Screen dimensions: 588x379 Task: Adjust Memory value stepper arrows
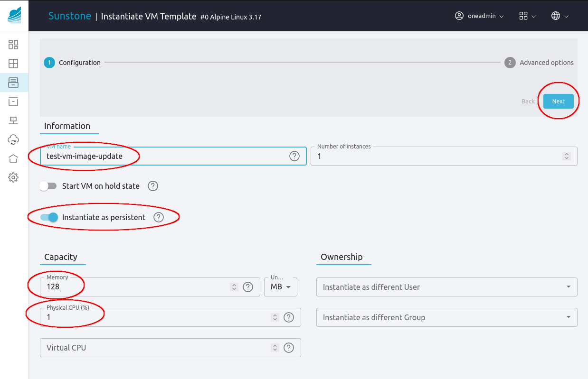[x=234, y=287]
